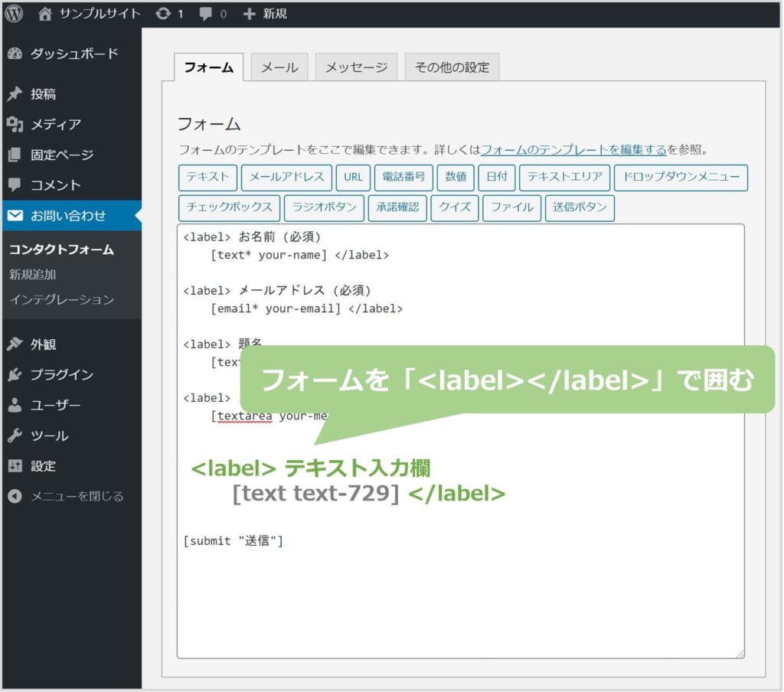Click the 外観 paintbrush icon
The image size is (784, 692).
[x=15, y=344]
